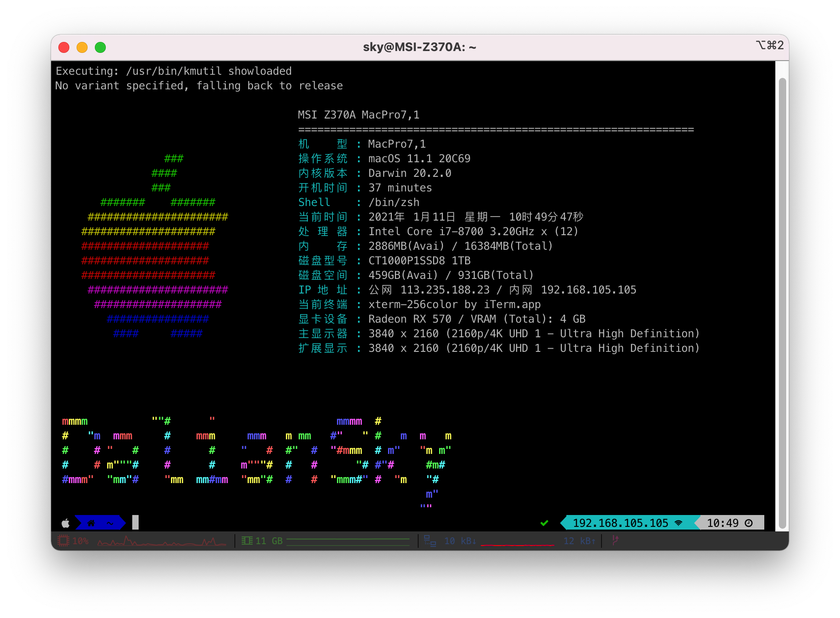Click the 'macOS 11.1 20C69' value
This screenshot has height=618, width=840.
pos(419,159)
